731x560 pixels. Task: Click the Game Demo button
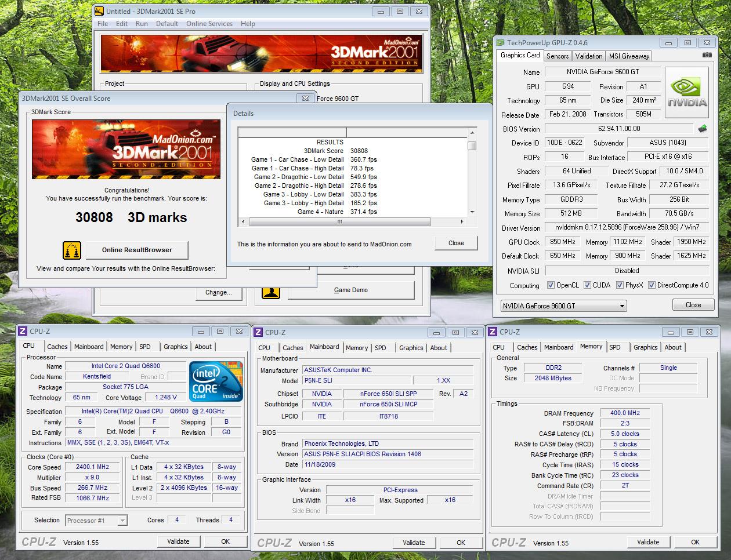coord(351,290)
